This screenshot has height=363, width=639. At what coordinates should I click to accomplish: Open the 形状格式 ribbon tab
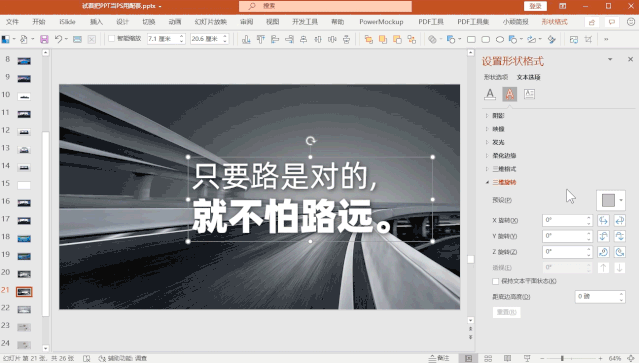(554, 22)
